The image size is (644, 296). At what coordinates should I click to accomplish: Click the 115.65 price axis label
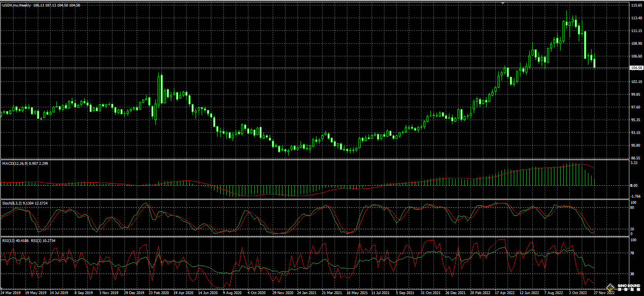pos(636,5)
